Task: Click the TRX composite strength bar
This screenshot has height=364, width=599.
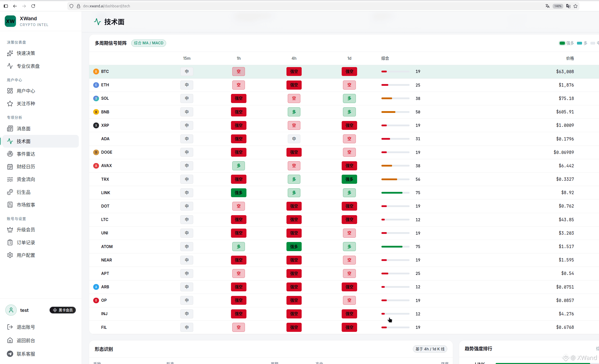Action: pos(395,179)
